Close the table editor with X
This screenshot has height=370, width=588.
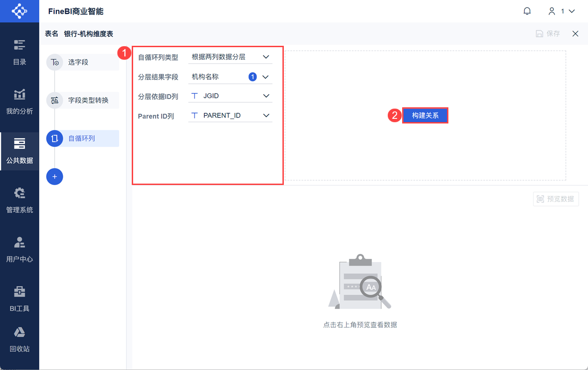point(576,34)
